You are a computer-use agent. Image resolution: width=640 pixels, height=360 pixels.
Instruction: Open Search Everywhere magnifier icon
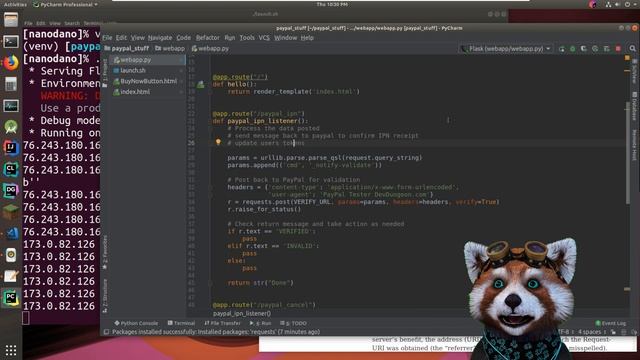pos(633,49)
